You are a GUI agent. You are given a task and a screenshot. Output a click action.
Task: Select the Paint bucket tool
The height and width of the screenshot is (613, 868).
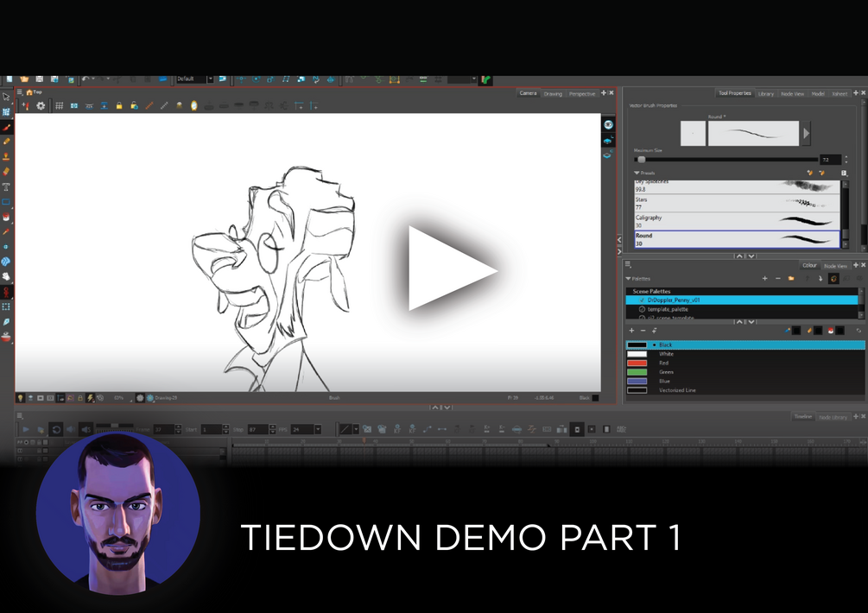[x=7, y=217]
